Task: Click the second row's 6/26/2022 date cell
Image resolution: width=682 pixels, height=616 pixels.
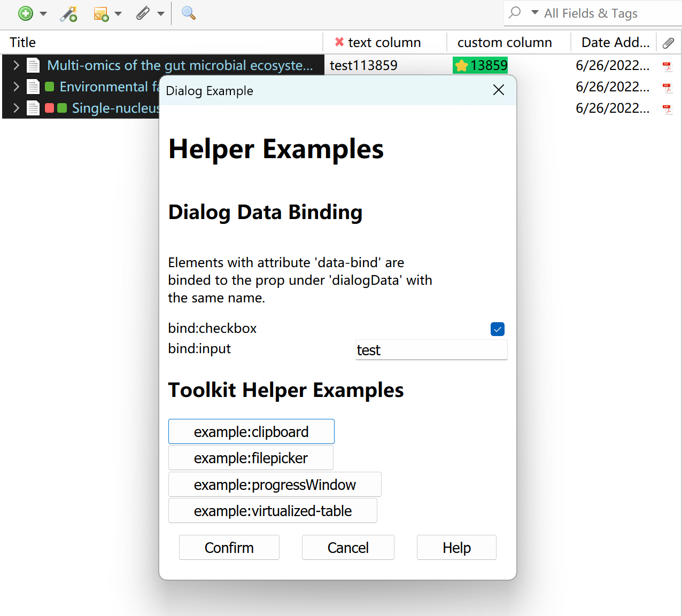Action: coord(613,87)
